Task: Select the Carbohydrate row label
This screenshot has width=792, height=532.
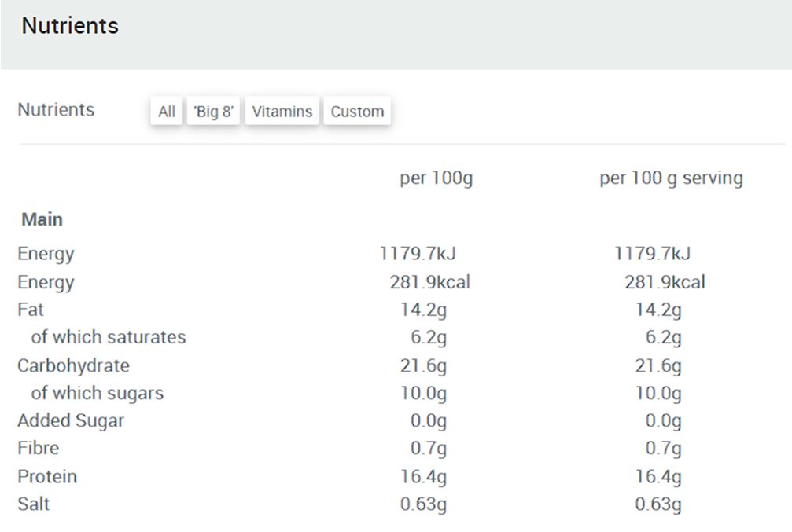Action: coord(73,365)
